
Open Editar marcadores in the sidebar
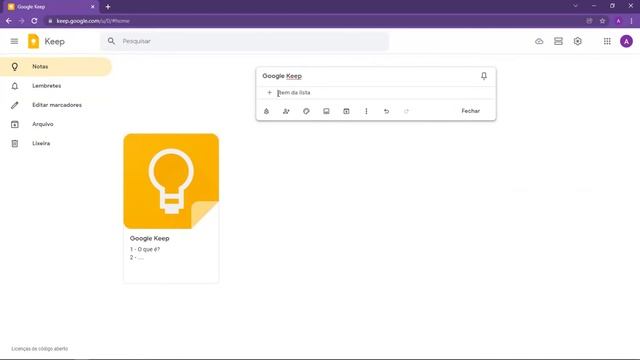(56, 105)
